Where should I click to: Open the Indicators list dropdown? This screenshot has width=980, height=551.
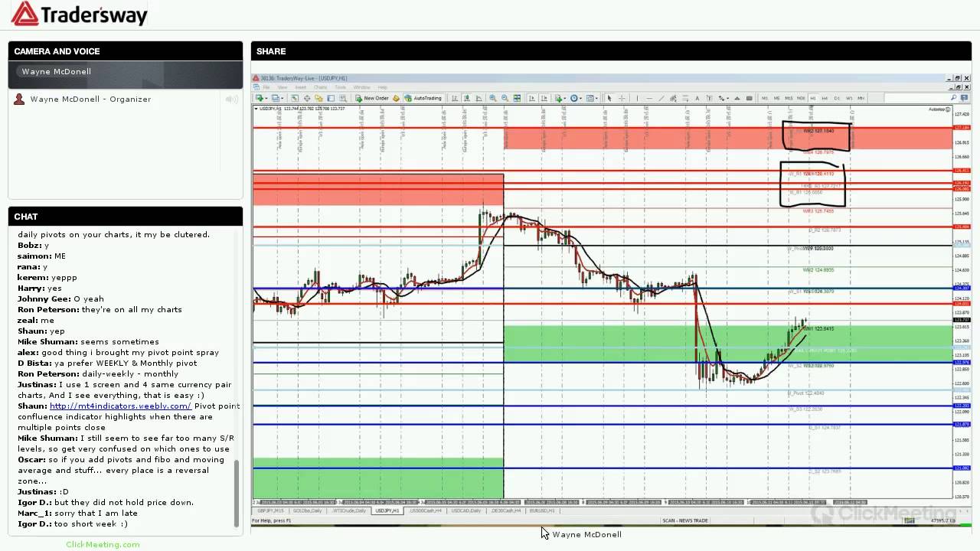(560, 98)
